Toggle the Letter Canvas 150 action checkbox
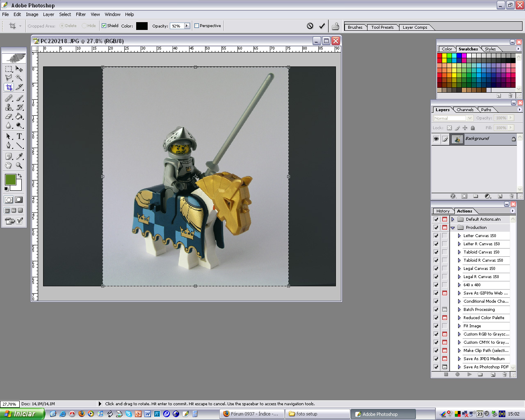525x420 pixels. (436, 236)
